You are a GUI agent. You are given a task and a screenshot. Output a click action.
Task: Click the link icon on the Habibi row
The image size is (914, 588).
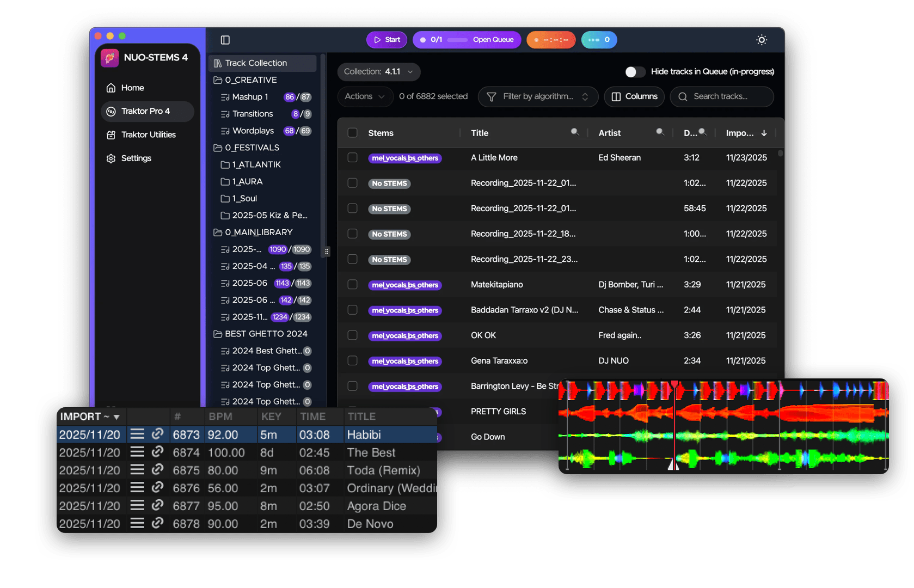pyautogui.click(x=157, y=434)
